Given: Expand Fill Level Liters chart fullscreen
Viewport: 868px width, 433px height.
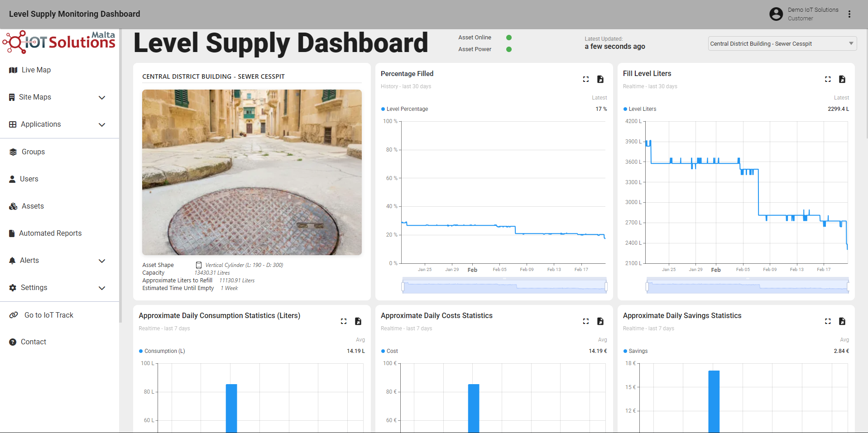Looking at the screenshot, I should [828, 79].
